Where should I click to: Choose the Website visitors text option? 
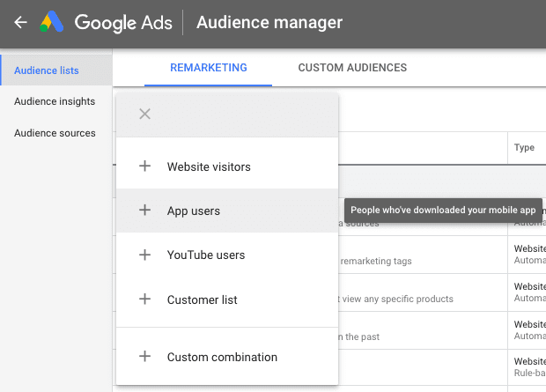tap(209, 166)
